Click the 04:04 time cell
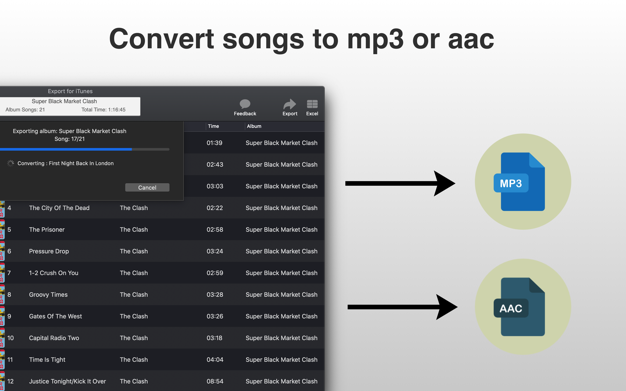The image size is (626, 391). click(215, 359)
